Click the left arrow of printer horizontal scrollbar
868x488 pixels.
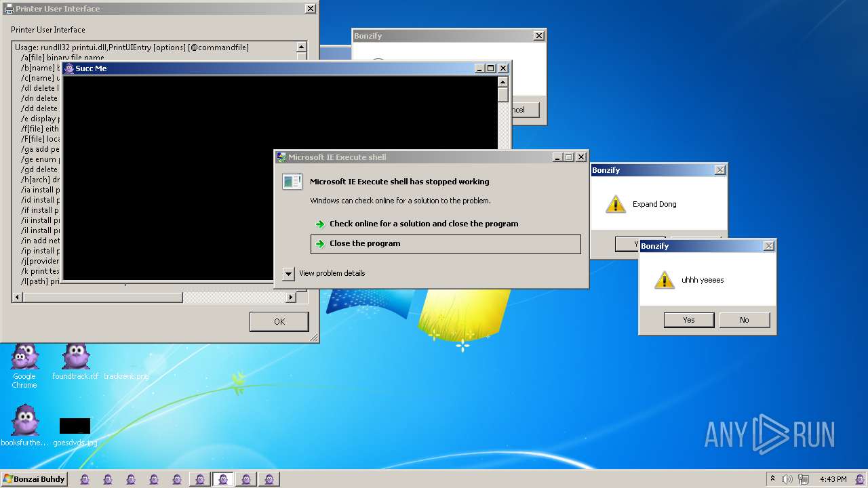[18, 297]
